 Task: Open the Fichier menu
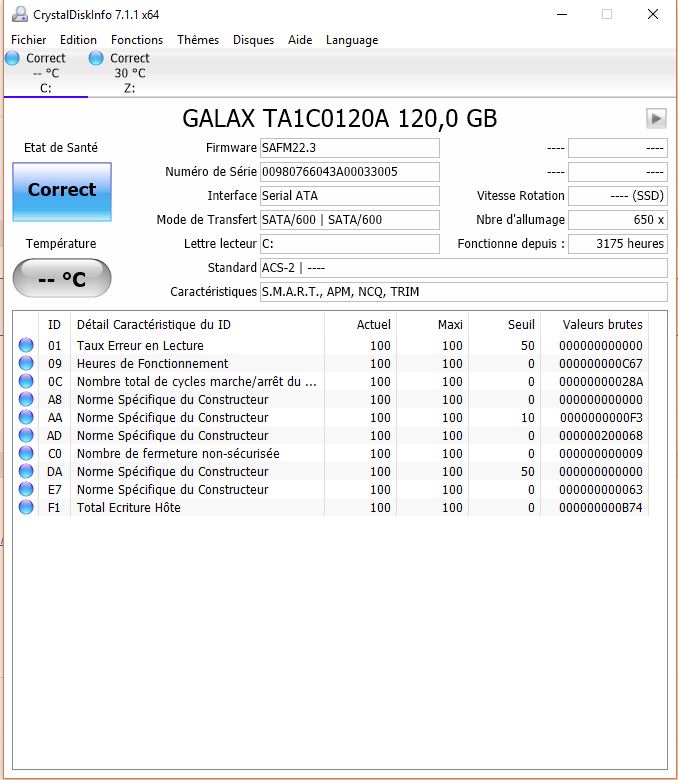[x=28, y=40]
